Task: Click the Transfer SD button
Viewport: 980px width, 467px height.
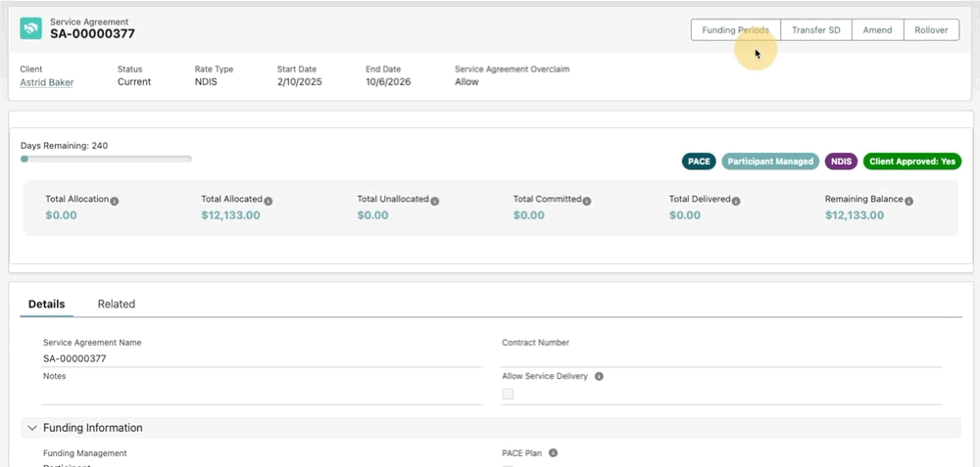Action: (816, 30)
